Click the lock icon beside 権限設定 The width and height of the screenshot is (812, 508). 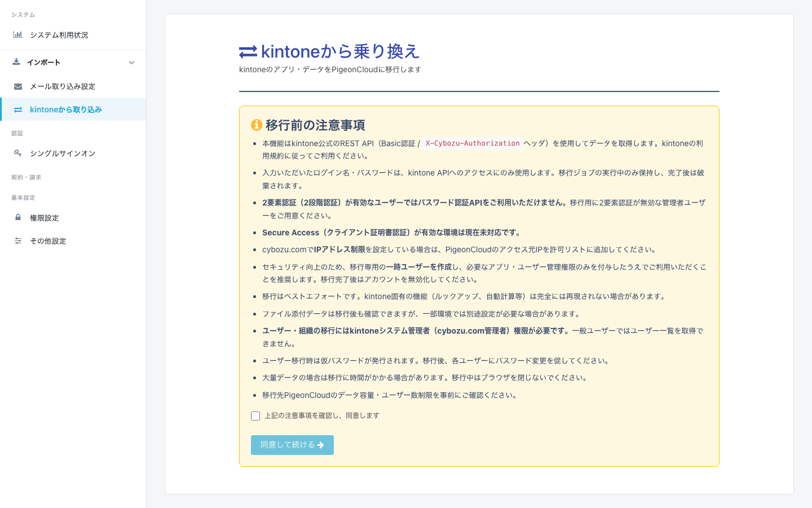(x=17, y=217)
